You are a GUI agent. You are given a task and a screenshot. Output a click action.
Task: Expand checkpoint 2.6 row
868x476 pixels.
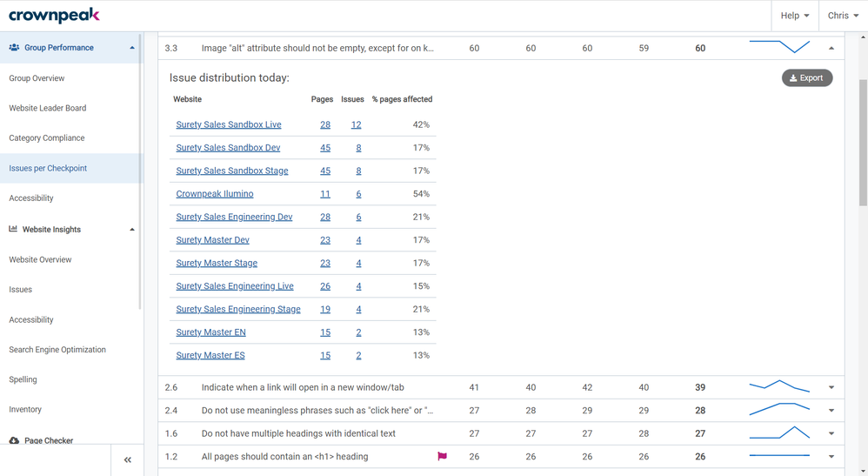(x=831, y=387)
